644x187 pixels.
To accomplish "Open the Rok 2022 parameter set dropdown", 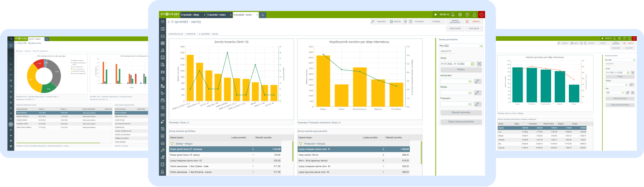I will tap(480, 46).
